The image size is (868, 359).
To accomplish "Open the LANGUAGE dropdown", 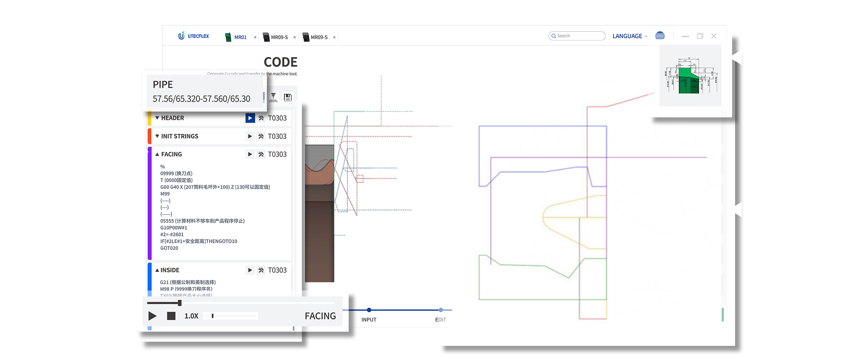I will (629, 36).
